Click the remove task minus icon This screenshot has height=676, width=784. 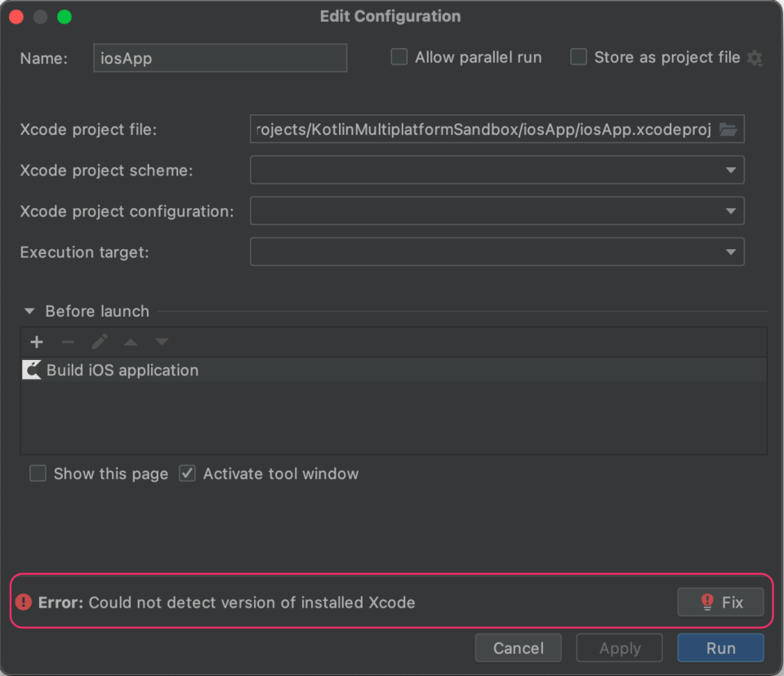[x=68, y=342]
